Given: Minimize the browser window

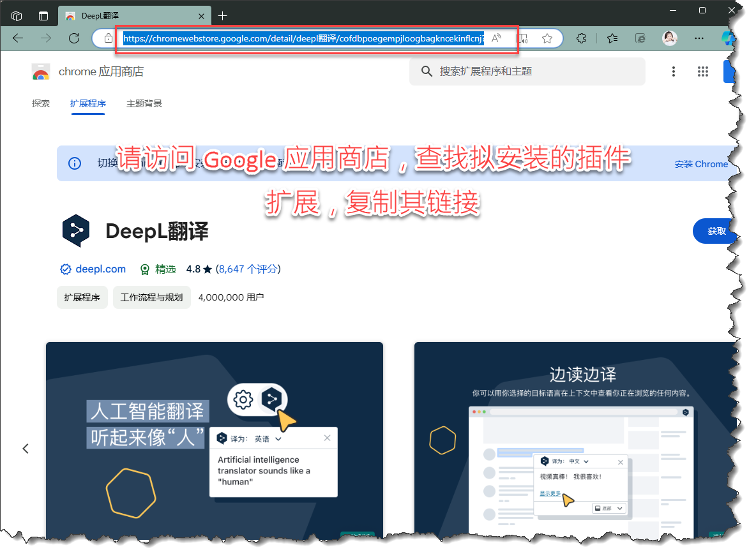Looking at the screenshot, I should [x=673, y=10].
